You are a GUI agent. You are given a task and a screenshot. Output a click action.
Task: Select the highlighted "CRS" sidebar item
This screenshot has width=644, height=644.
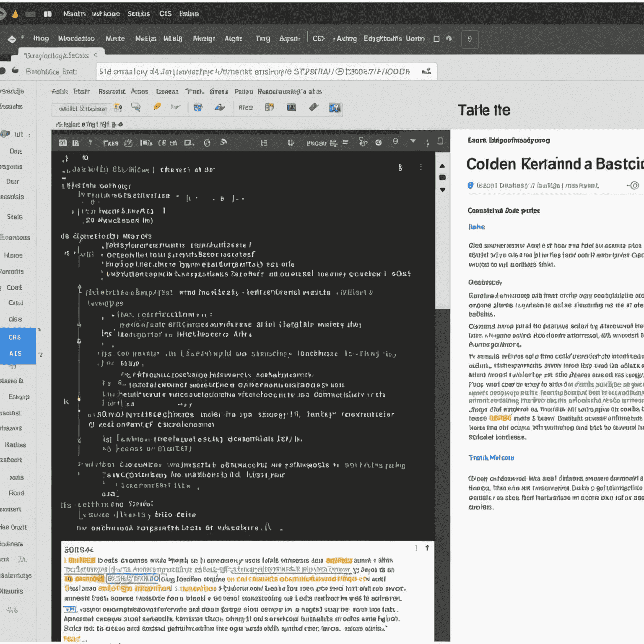point(15,338)
